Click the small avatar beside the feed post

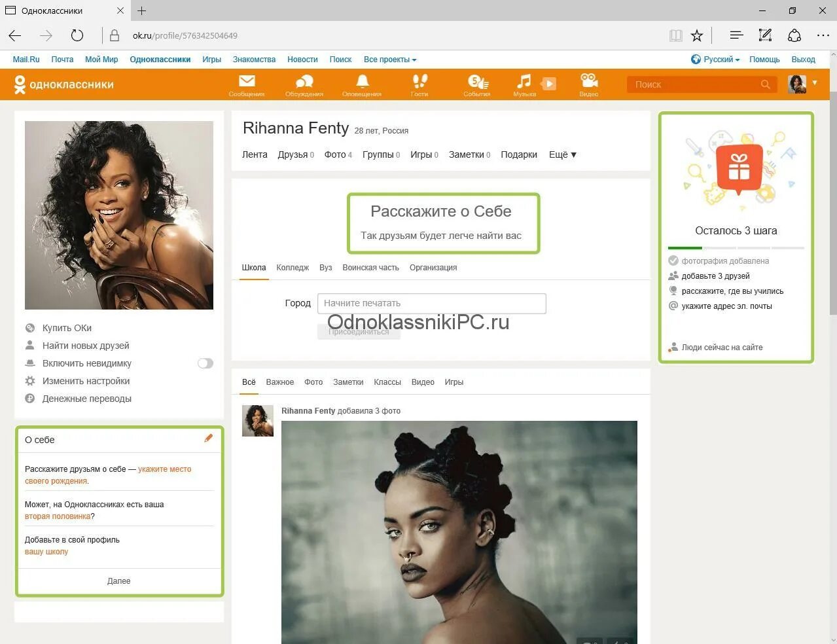pyautogui.click(x=258, y=421)
